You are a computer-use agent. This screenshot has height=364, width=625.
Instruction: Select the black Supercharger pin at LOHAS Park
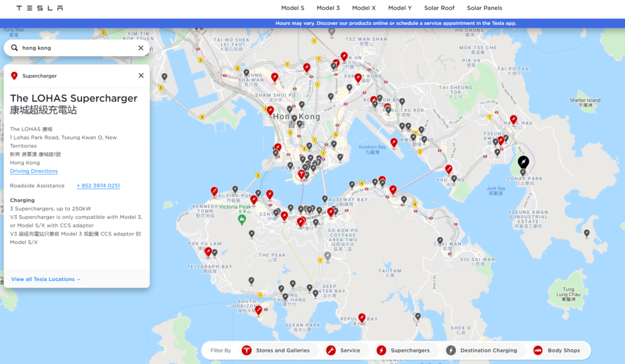(x=523, y=162)
